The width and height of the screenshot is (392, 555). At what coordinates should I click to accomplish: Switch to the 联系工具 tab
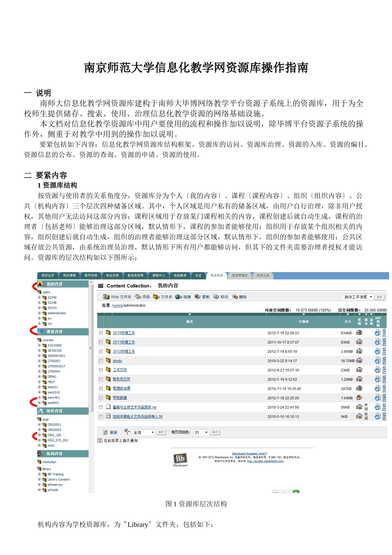coord(263,275)
